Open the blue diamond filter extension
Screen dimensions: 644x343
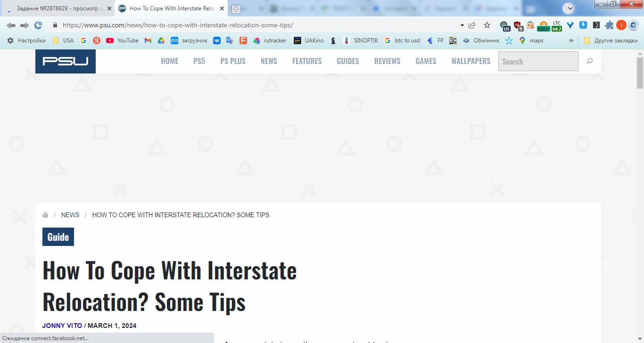pyautogui.click(x=570, y=25)
